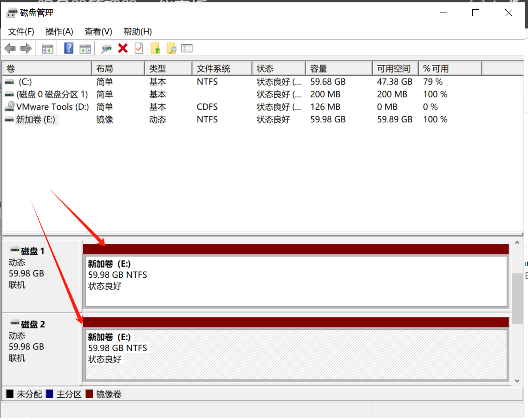
Task: Click the red X delete icon
Action: click(123, 48)
